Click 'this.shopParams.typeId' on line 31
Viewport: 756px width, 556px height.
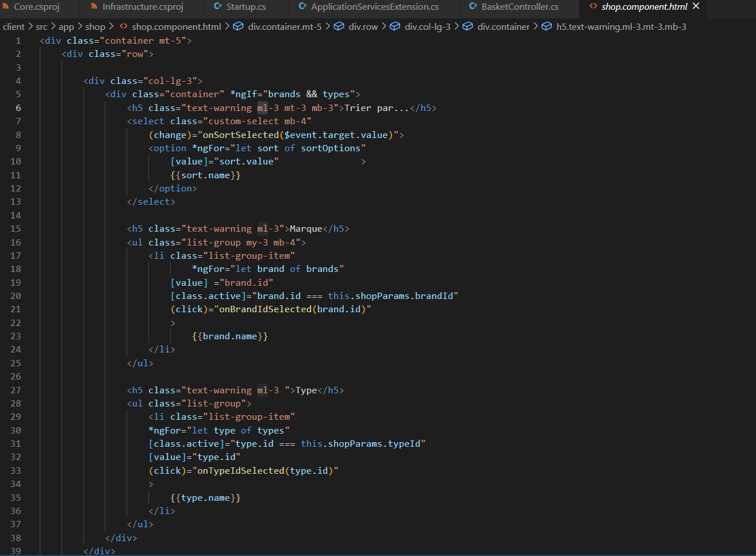pos(360,444)
